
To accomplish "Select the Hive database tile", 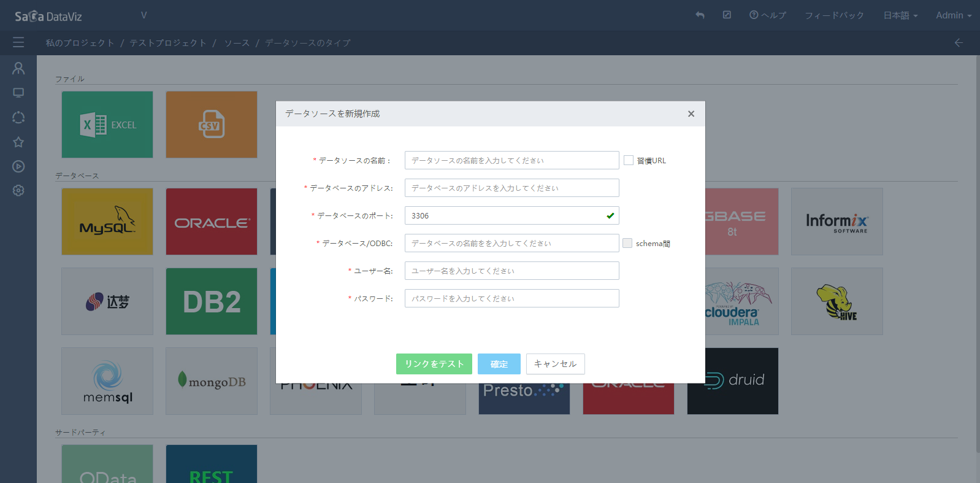I will [x=837, y=301].
